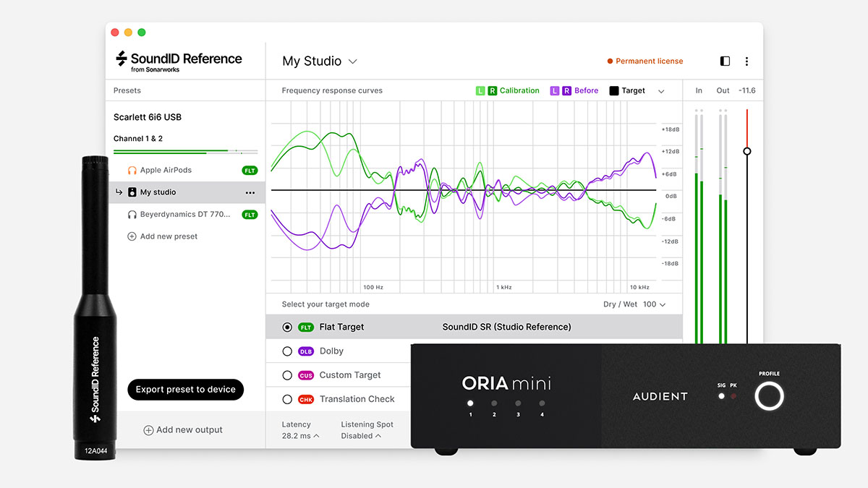Click the headphones icon beside Apple AirPods
This screenshot has width=868, height=488.
132,169
